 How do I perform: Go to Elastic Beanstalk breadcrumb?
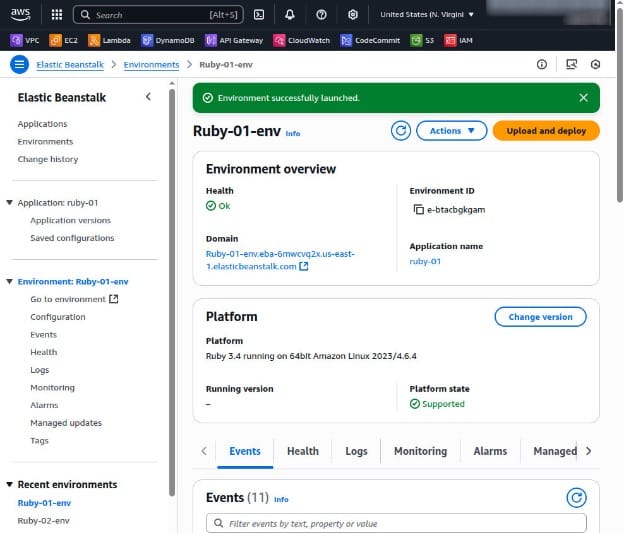click(70, 64)
